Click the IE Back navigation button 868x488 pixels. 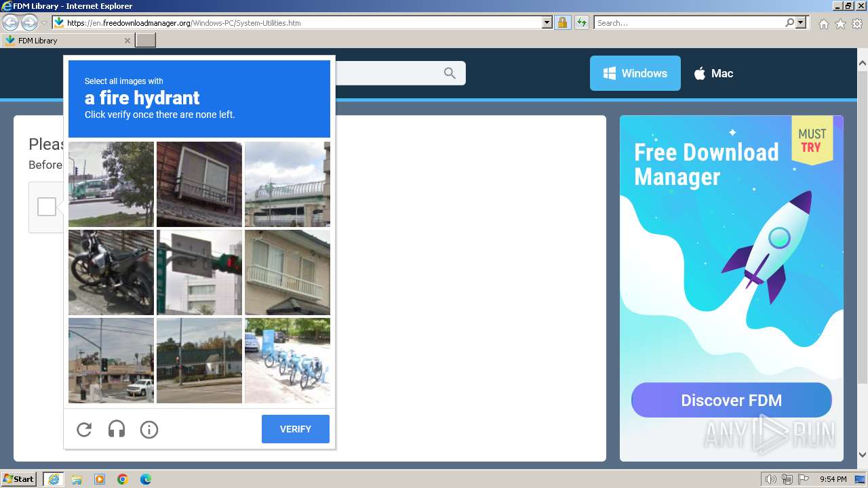pyautogui.click(x=10, y=22)
